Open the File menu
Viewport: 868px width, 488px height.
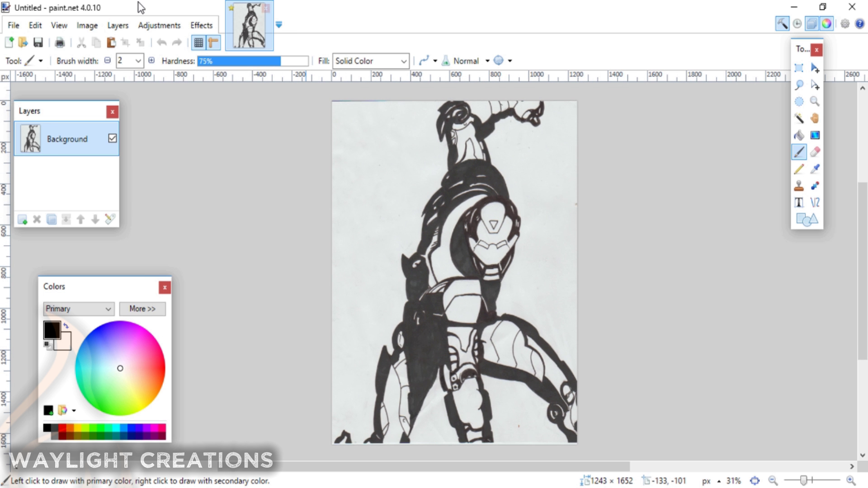tap(14, 25)
